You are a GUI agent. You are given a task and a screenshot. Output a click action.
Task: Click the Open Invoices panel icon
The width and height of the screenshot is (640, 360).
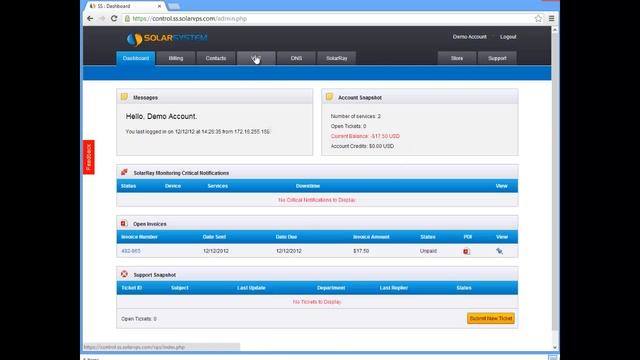124,223
